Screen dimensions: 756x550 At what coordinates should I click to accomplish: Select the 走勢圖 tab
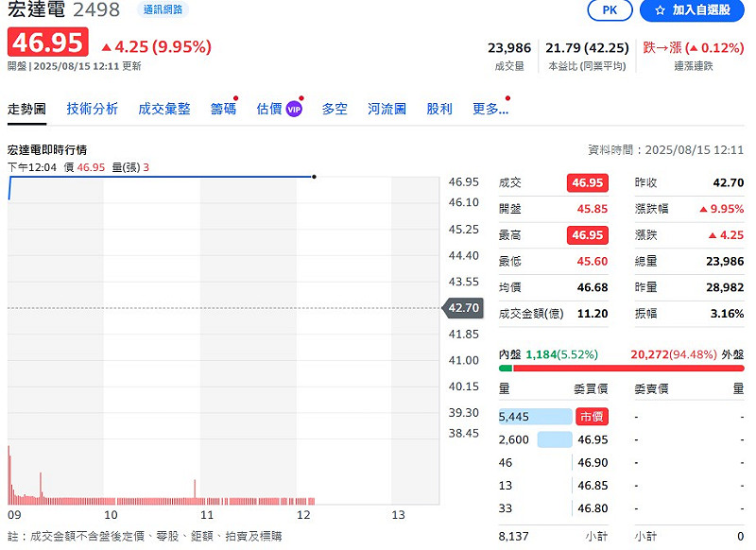tap(27, 109)
